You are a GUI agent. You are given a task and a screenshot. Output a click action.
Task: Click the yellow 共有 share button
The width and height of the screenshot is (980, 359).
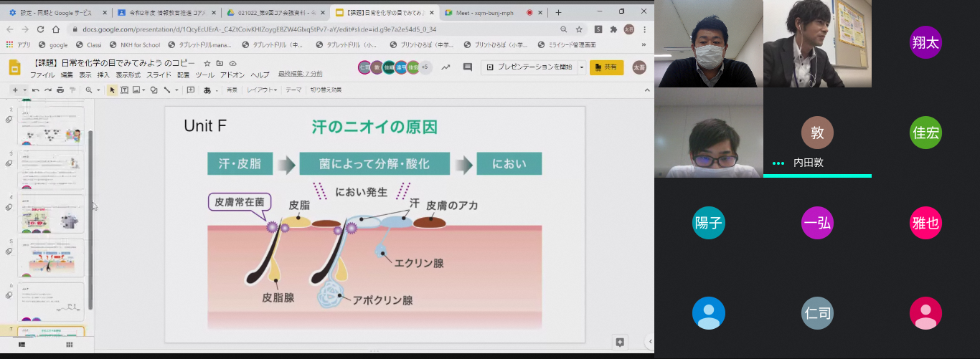(606, 67)
